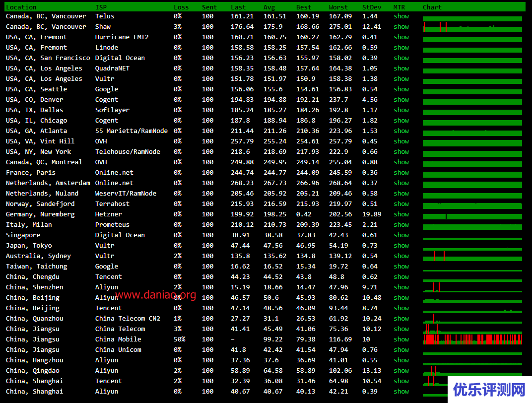Open show link for Dallas Softlayer
532x403 pixels.
[401, 110]
